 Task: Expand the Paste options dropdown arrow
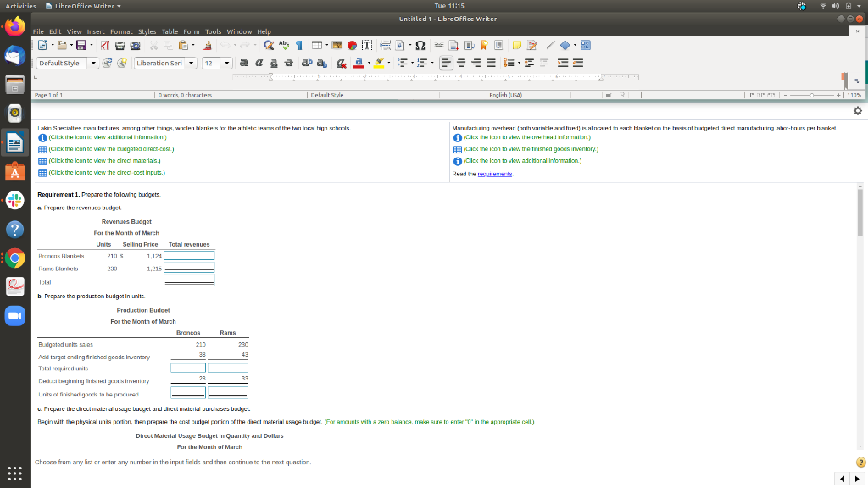point(192,46)
